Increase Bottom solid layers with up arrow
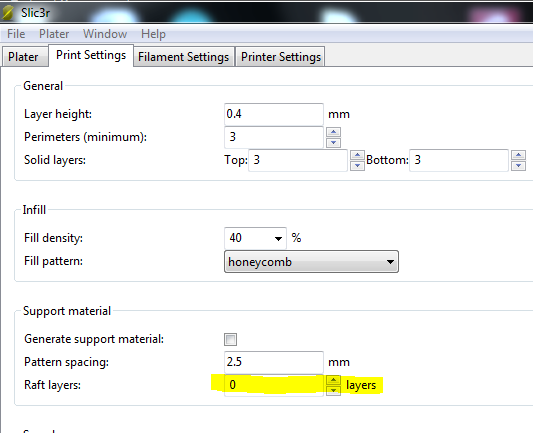The image size is (533, 433). click(x=518, y=155)
